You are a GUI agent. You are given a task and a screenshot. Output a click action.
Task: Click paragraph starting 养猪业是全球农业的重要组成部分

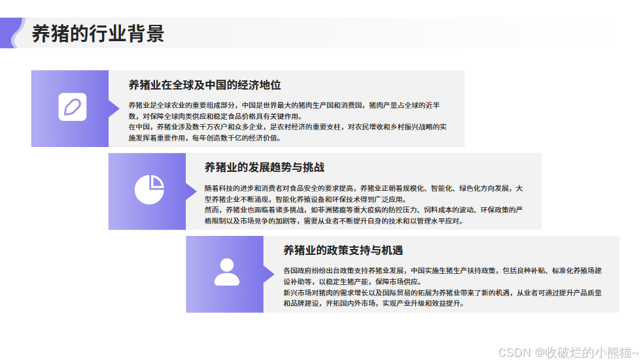coord(284,110)
